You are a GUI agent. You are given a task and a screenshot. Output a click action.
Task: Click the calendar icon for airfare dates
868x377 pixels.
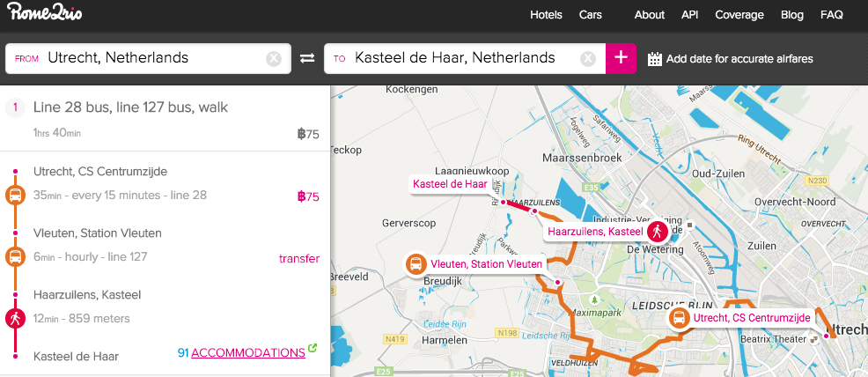click(655, 59)
